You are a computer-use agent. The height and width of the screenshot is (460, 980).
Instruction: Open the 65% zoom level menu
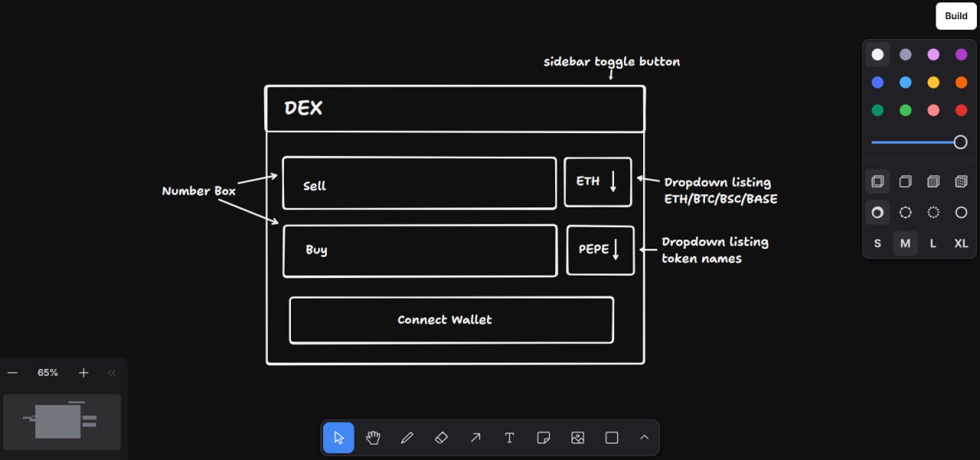point(48,373)
